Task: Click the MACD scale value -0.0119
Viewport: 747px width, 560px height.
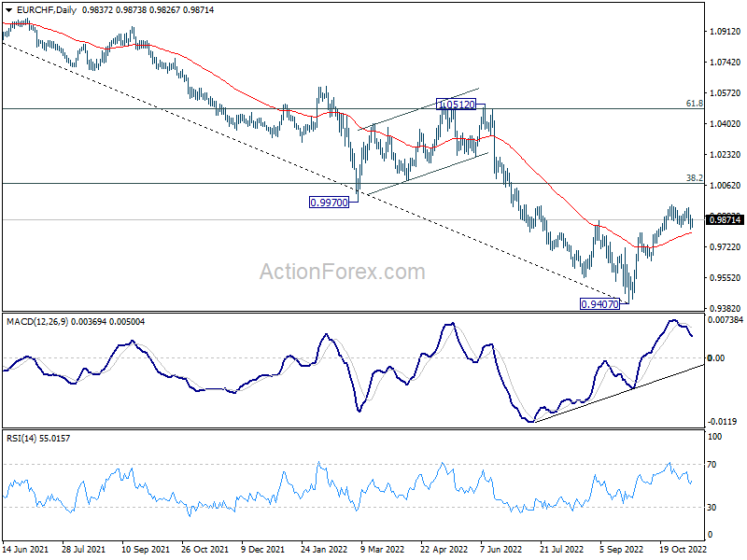Action: tap(723, 422)
